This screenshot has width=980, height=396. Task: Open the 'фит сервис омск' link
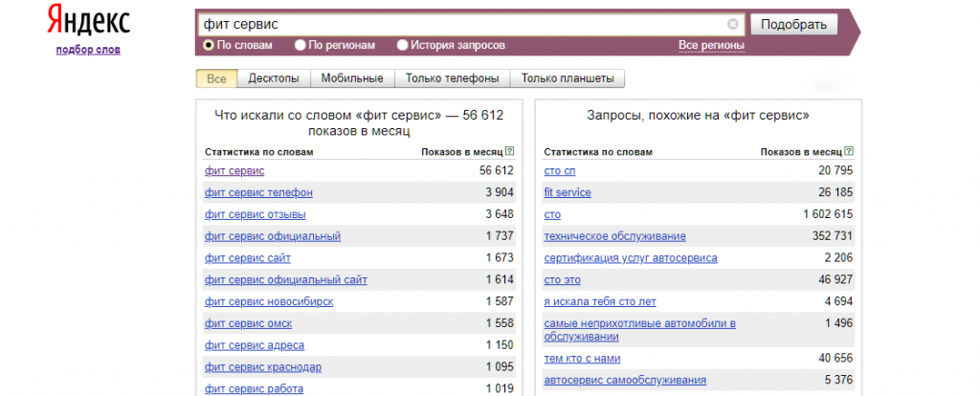click(x=248, y=323)
